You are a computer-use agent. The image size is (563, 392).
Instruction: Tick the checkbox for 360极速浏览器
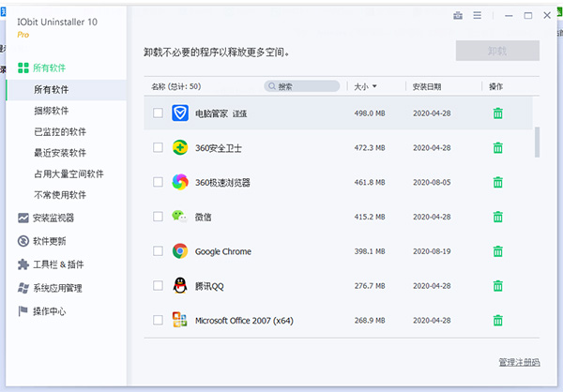point(158,182)
